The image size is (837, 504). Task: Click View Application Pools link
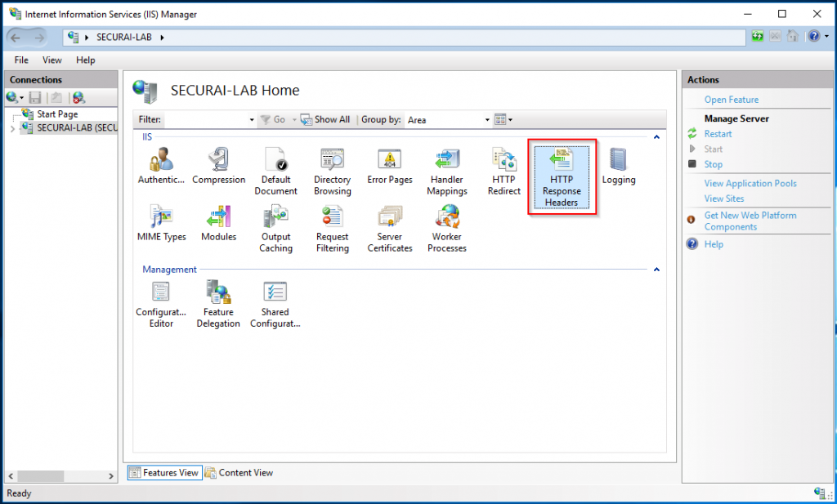click(750, 184)
